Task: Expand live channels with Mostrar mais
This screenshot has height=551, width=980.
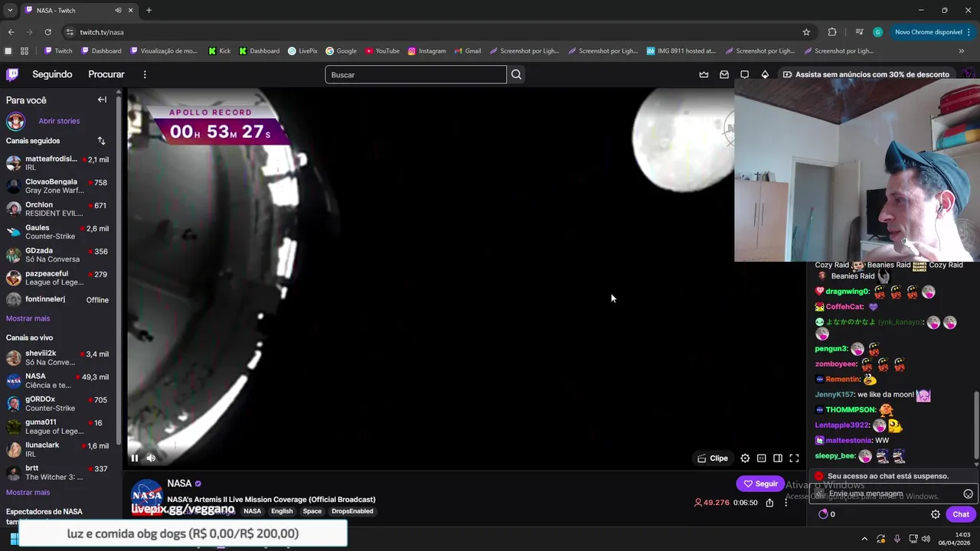Action: pyautogui.click(x=28, y=492)
